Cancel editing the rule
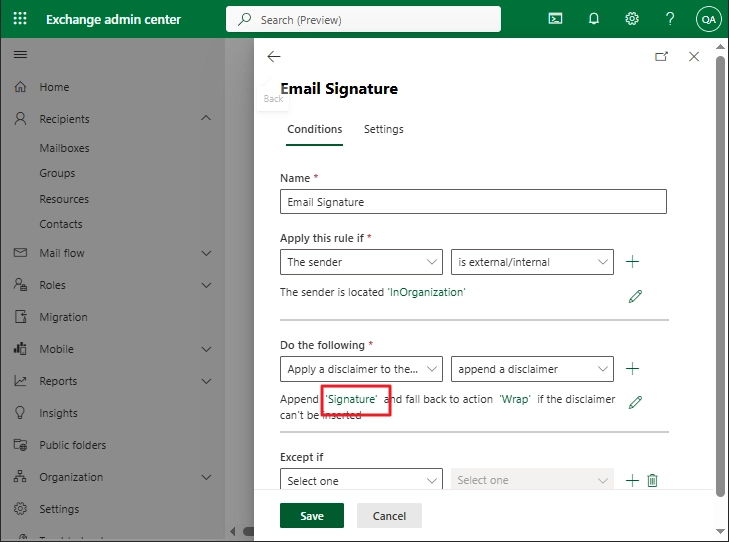The image size is (729, 542). 389,516
